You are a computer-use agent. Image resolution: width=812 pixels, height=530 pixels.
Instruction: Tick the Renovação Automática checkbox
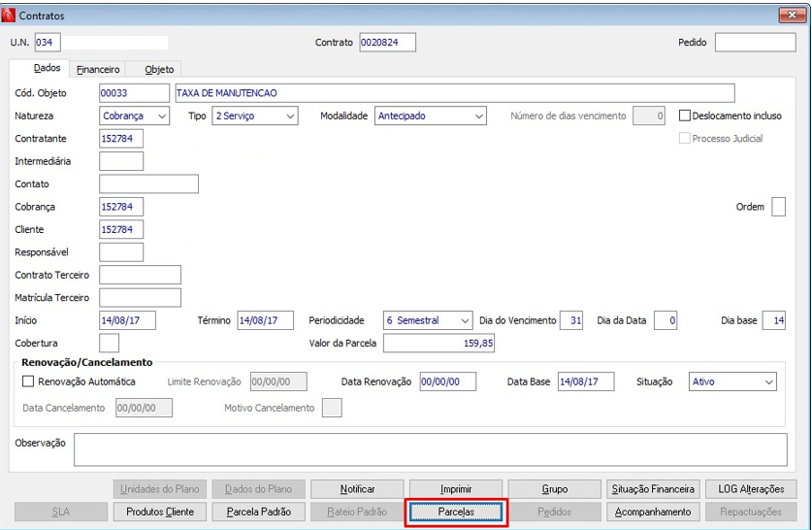[28, 381]
